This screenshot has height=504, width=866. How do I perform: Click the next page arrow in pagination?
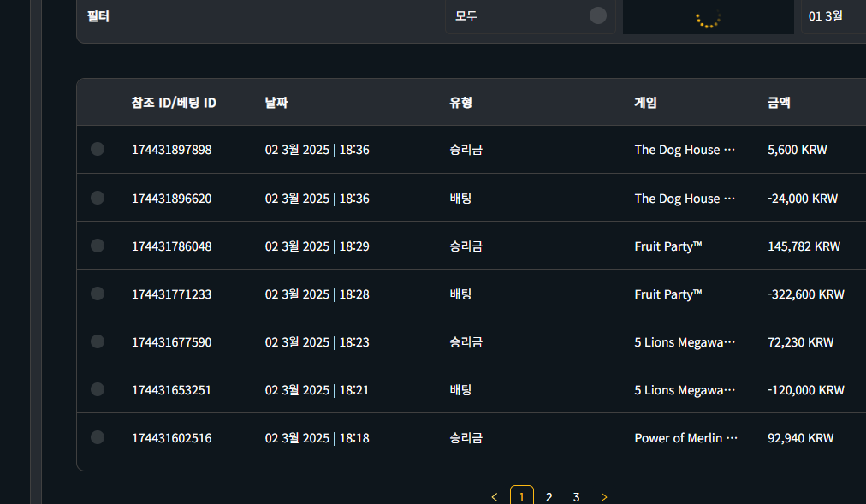point(604,497)
